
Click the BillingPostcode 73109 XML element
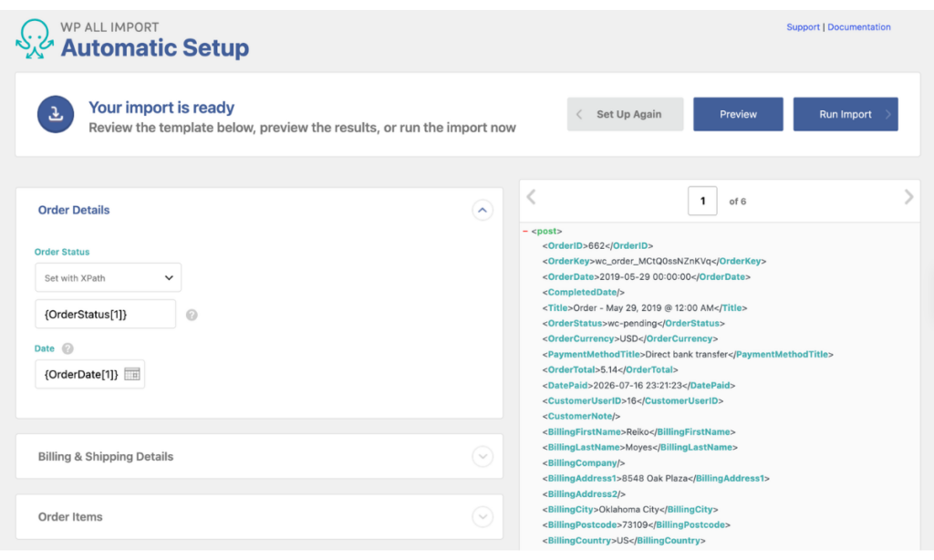point(636,524)
